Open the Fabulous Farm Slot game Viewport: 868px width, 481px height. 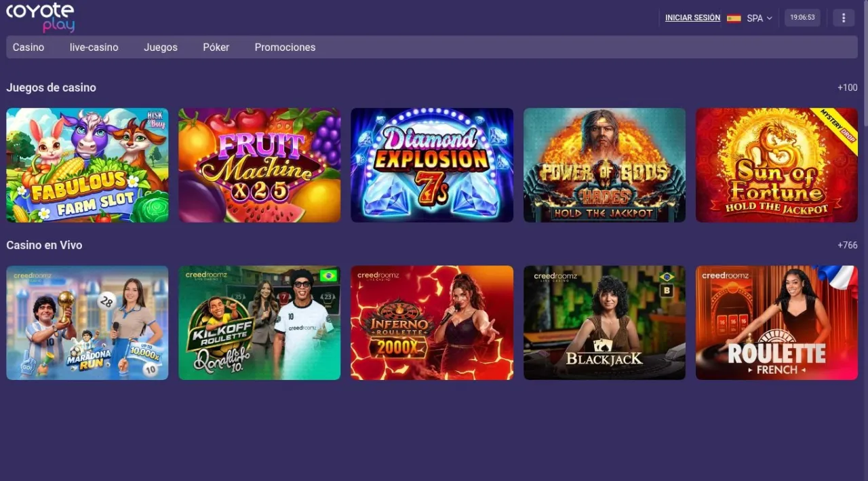(x=87, y=165)
